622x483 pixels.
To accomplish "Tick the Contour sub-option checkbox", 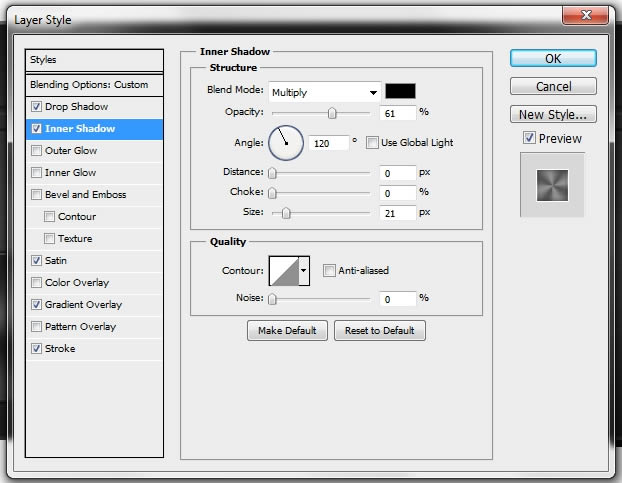I will (49, 217).
